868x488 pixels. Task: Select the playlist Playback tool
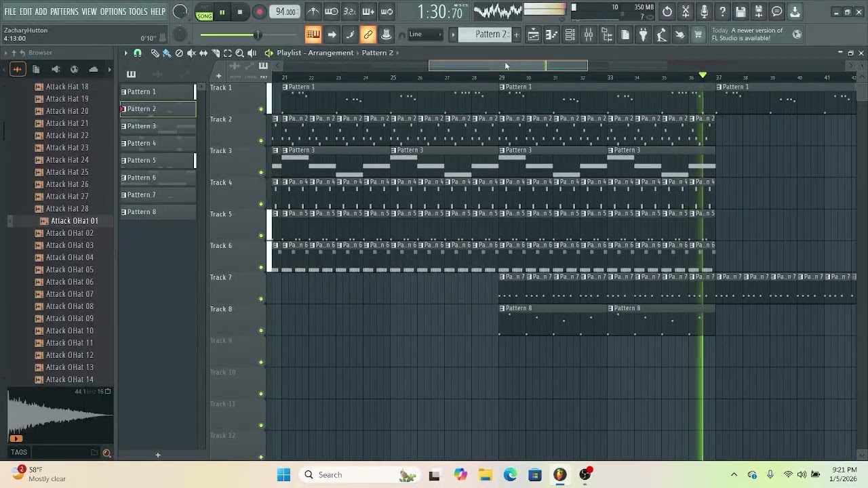pos(252,53)
